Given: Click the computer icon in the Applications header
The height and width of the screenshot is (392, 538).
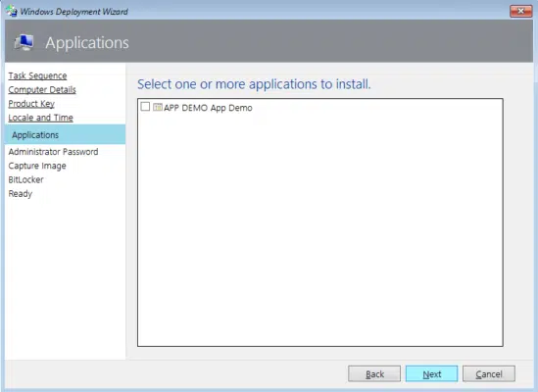Looking at the screenshot, I should click(x=24, y=42).
